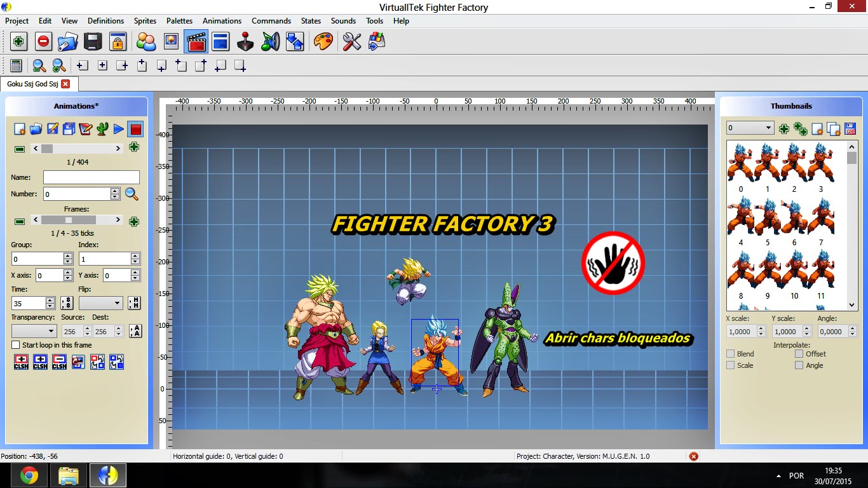The height and width of the screenshot is (488, 868).
Task: Increase the Index value stepper
Action: [135, 256]
